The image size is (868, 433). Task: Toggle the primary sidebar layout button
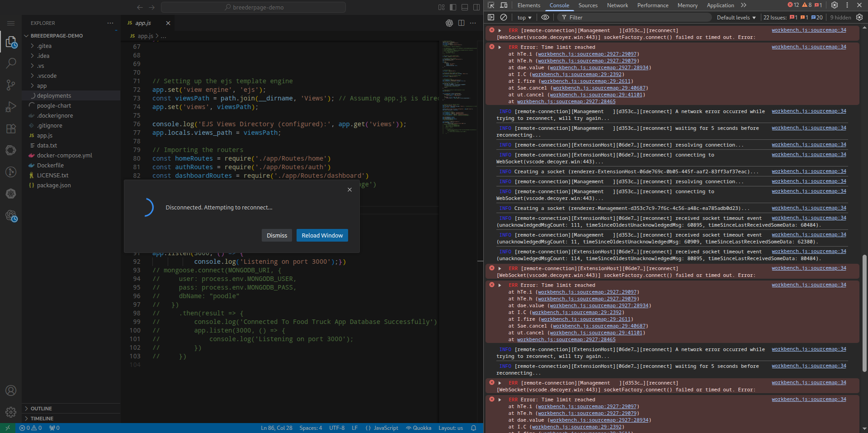pyautogui.click(x=453, y=7)
